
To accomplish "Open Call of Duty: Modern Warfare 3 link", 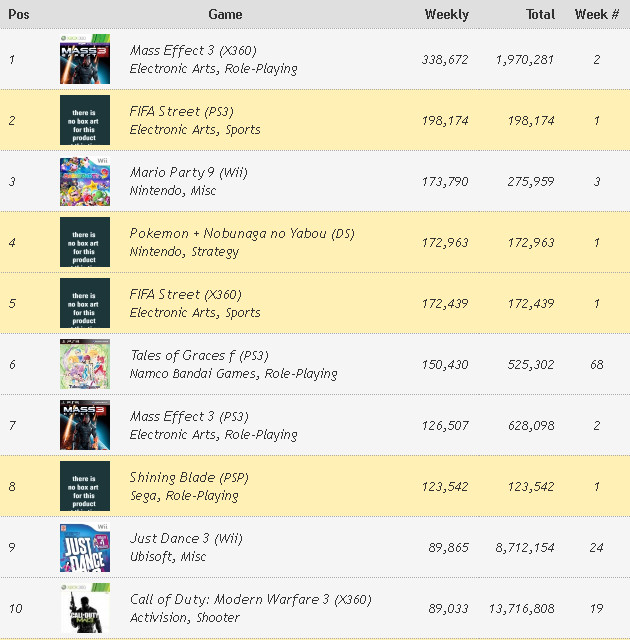I will 250,599.
